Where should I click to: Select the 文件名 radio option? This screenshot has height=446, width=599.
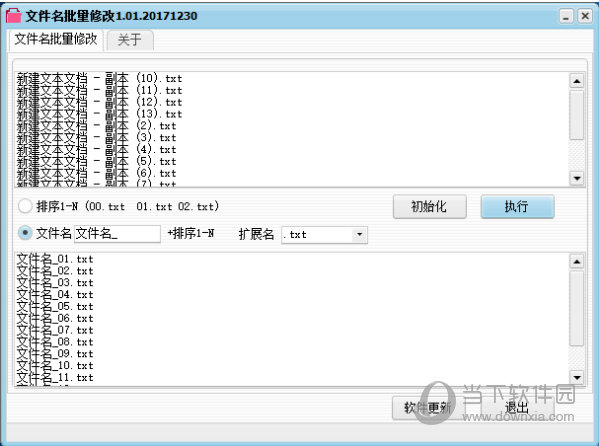pyautogui.click(x=25, y=233)
